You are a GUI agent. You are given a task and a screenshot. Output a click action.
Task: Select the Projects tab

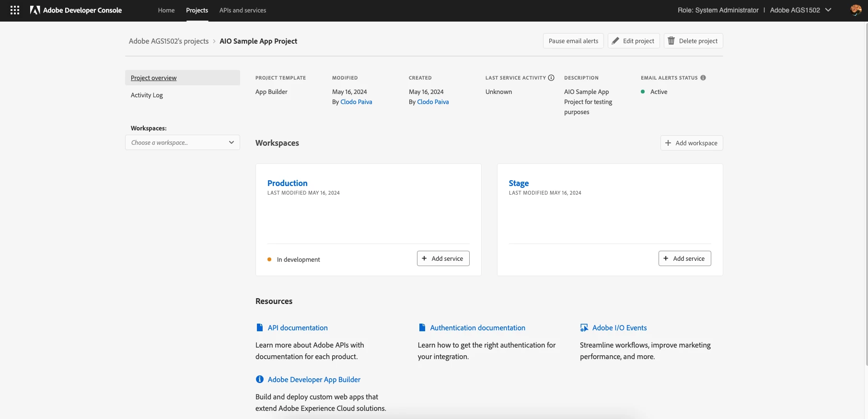point(197,10)
